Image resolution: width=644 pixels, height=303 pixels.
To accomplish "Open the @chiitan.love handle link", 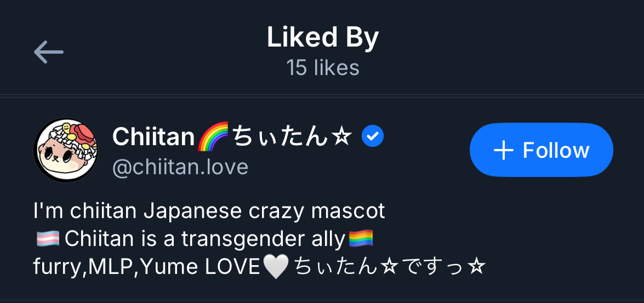I will coord(180,167).
